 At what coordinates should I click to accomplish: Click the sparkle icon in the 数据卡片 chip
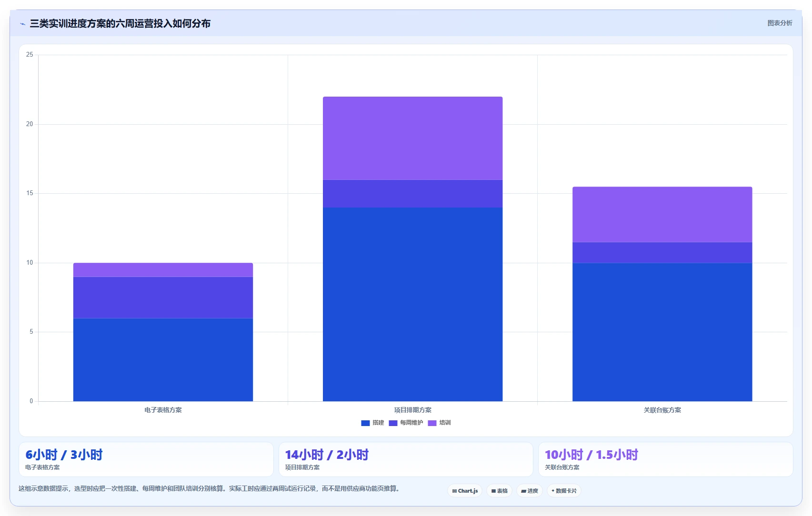click(x=553, y=491)
